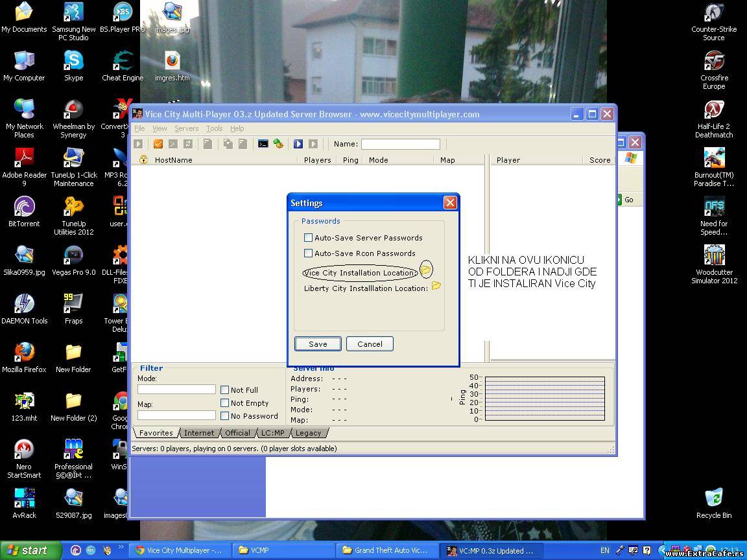Click Cancel in the Settings dialog
Screen dimensions: 747x560
[370, 344]
